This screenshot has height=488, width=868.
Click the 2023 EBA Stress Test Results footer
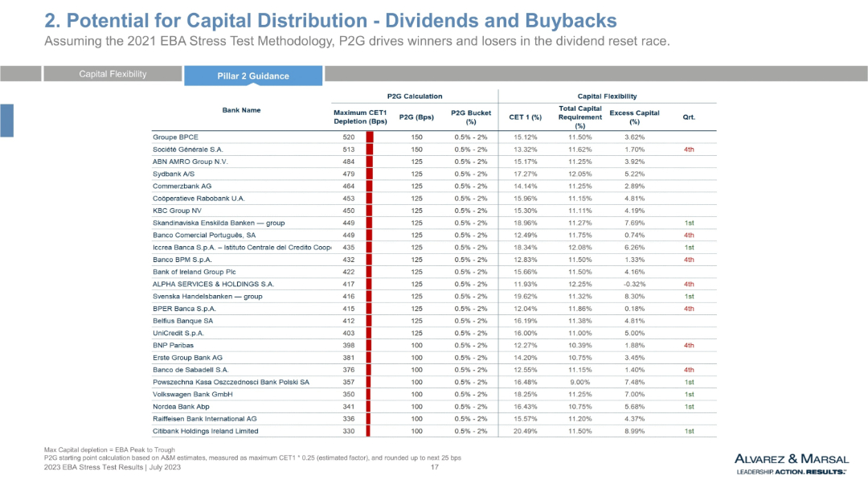pos(113,467)
